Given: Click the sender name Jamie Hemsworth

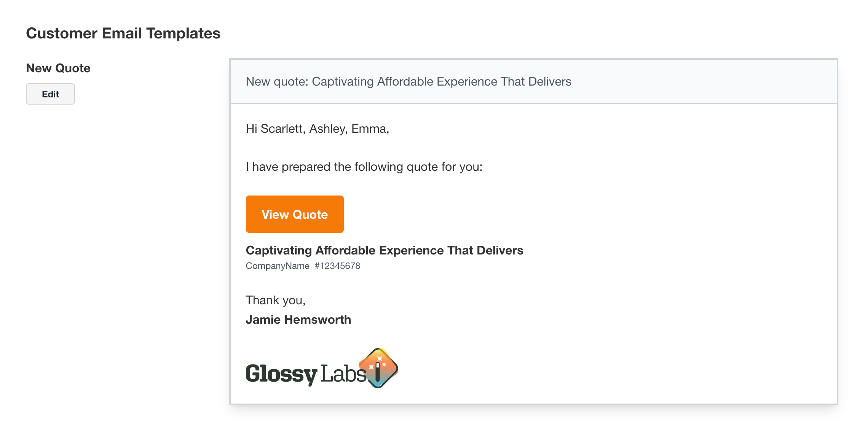Looking at the screenshot, I should [x=298, y=320].
